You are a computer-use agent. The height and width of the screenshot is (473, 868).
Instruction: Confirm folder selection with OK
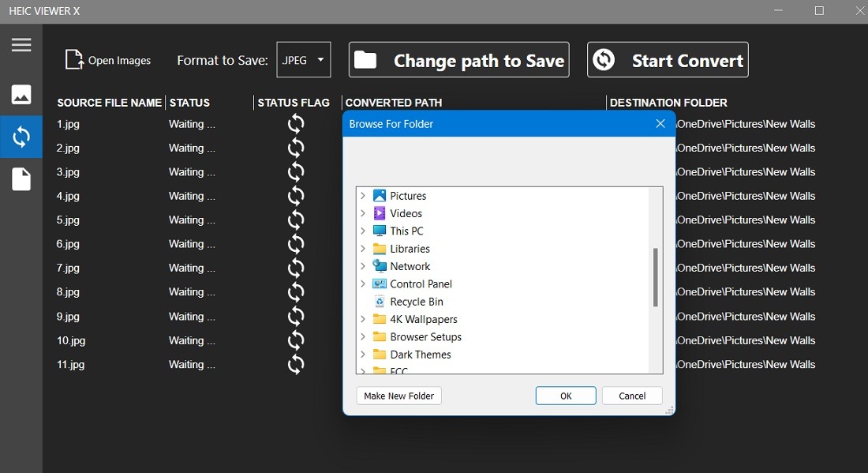coord(565,395)
